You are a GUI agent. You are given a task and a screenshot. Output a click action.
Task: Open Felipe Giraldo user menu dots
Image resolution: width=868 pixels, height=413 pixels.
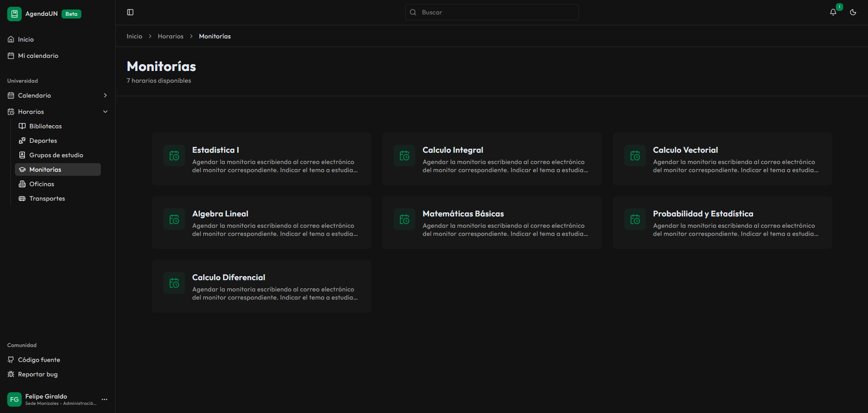point(104,399)
